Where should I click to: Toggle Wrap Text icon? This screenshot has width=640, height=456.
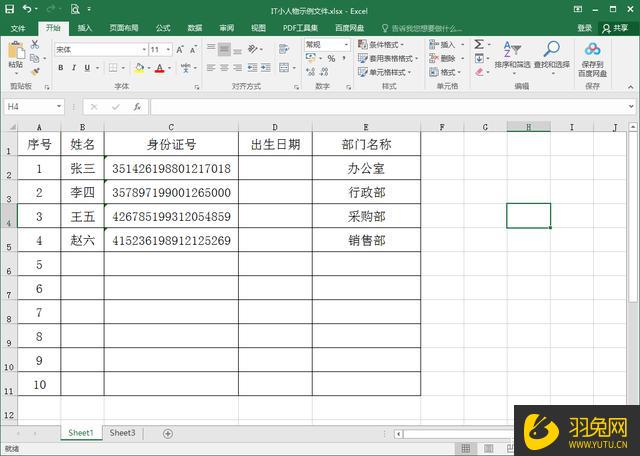[284, 49]
